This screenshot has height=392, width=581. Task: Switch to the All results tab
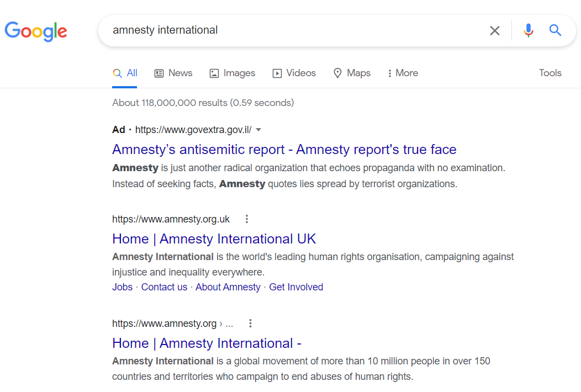pyautogui.click(x=125, y=72)
